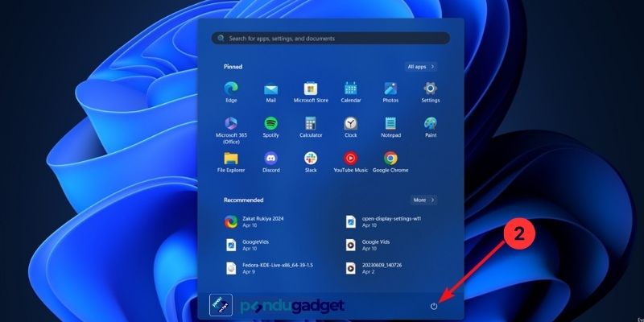Open the Paint app
644x322 pixels.
coord(431,127)
